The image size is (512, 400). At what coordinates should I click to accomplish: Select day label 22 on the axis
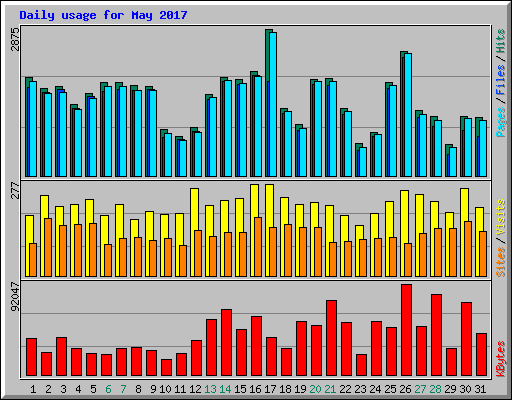coord(345,389)
